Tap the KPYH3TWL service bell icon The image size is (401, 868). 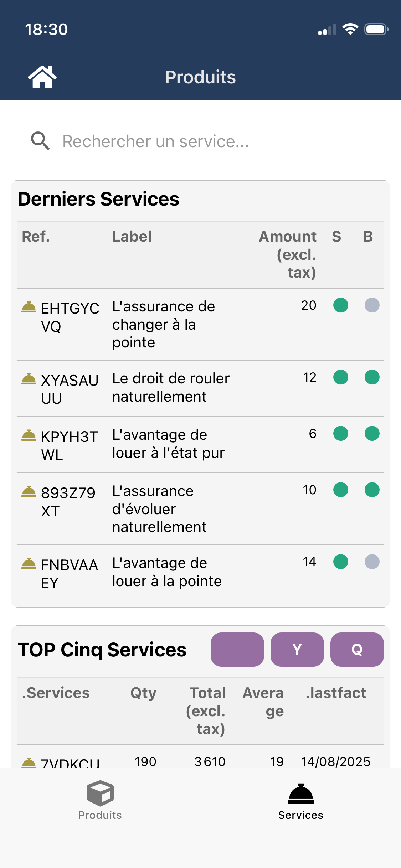pyautogui.click(x=29, y=435)
